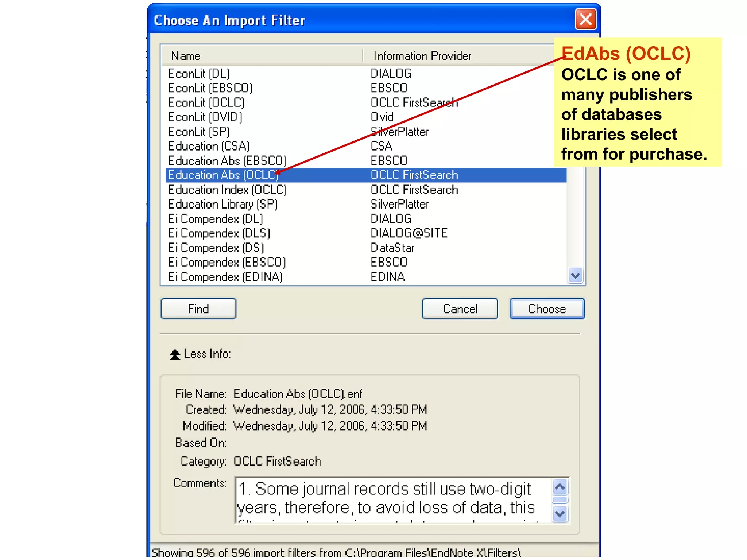The width and height of the screenshot is (747, 560).
Task: Click the CSA provider cell
Action: coord(382,146)
